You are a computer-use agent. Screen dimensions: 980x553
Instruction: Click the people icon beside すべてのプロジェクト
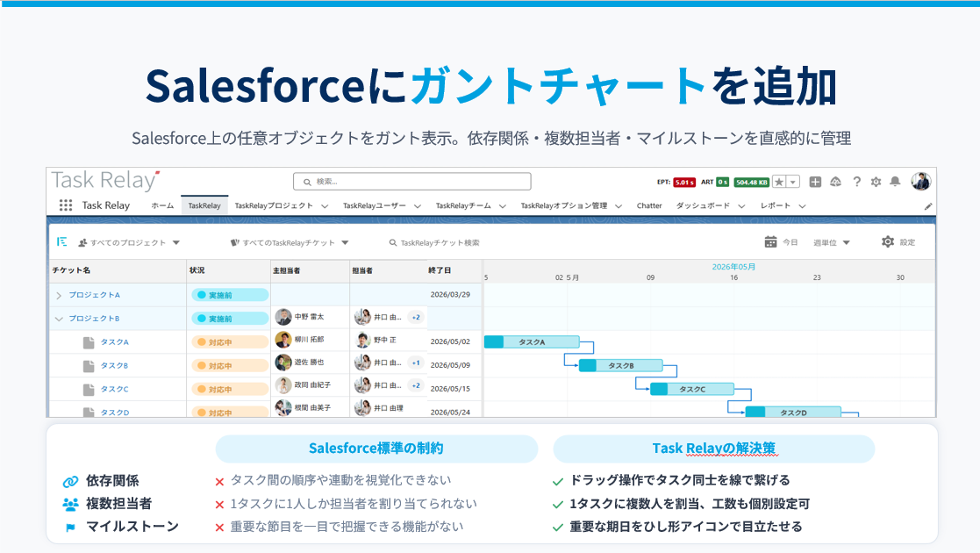82,243
